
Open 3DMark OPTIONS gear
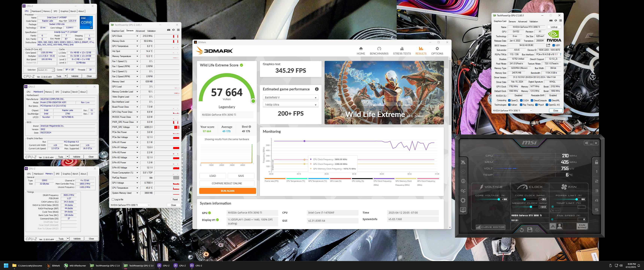[437, 51]
